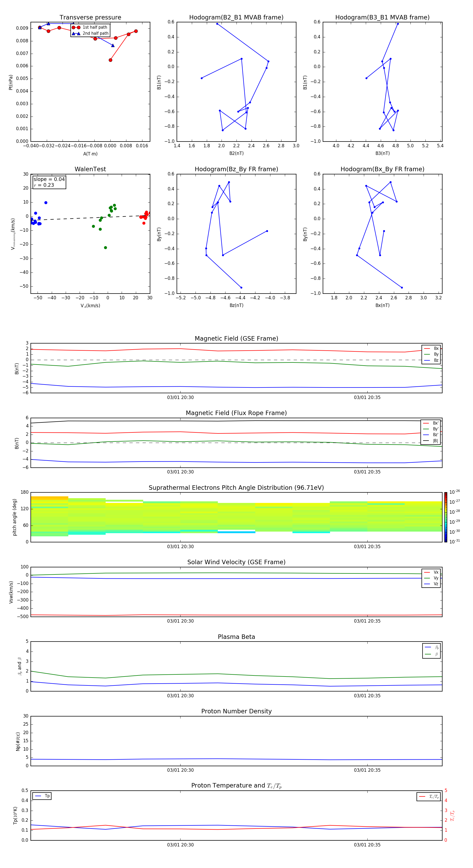Click the β entry in Plasma Beta legend
473x868 pixels.
coord(431,654)
